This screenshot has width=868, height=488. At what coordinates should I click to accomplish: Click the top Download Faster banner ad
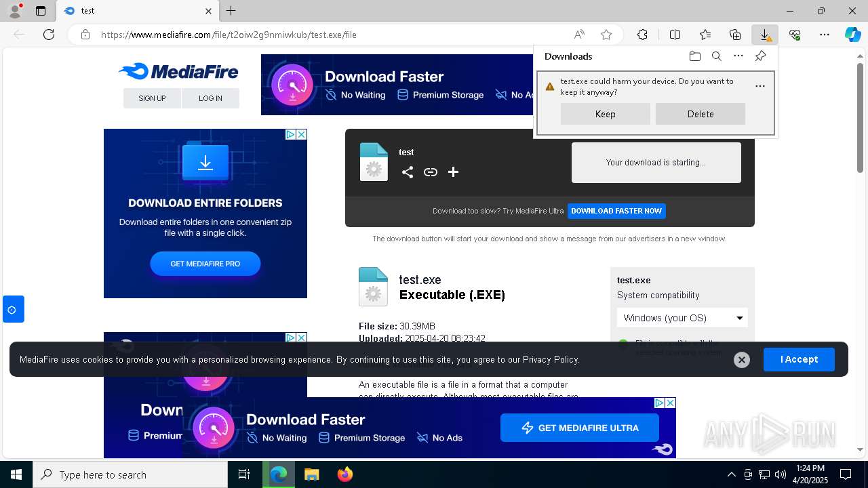click(x=397, y=85)
